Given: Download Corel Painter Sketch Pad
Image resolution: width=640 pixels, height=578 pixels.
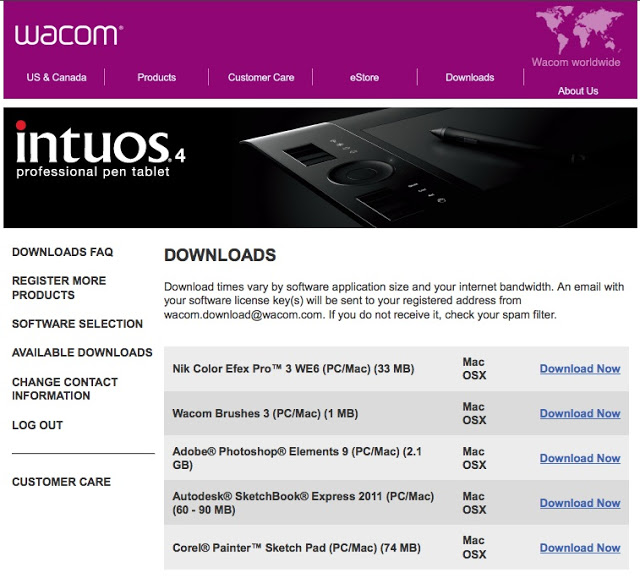Looking at the screenshot, I should point(580,549).
